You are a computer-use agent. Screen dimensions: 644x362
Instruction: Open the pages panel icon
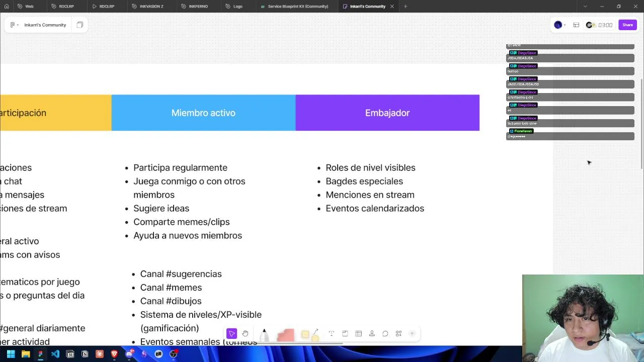pyautogui.click(x=79, y=25)
